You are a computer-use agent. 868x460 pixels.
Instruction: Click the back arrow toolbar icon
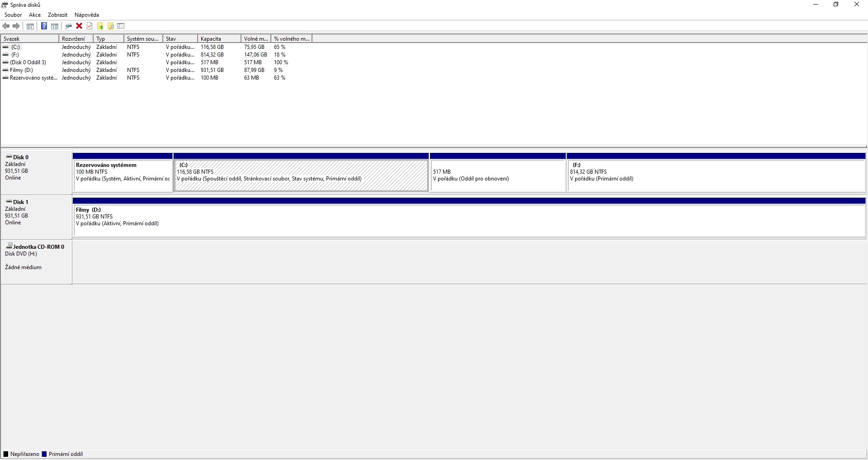[6, 26]
